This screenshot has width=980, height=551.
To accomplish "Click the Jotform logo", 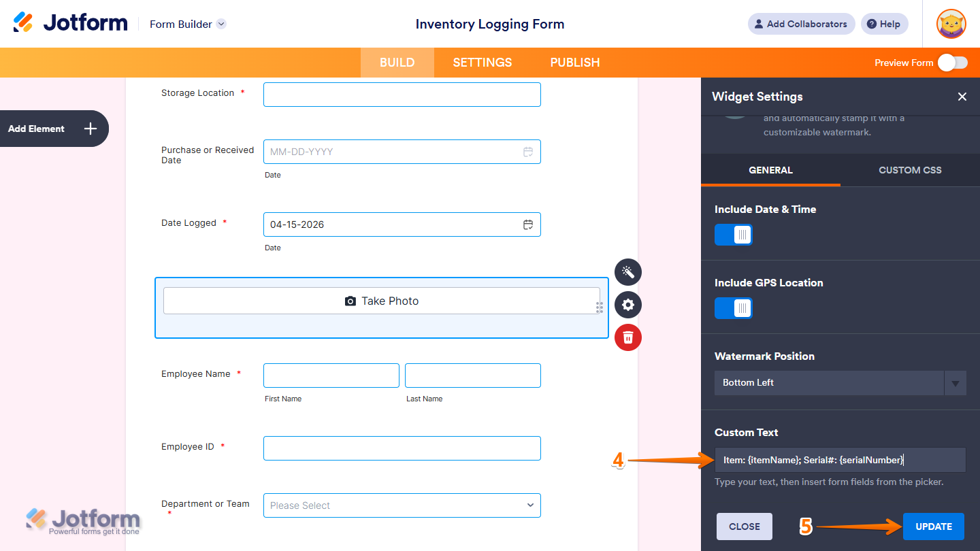I will pos(70,22).
